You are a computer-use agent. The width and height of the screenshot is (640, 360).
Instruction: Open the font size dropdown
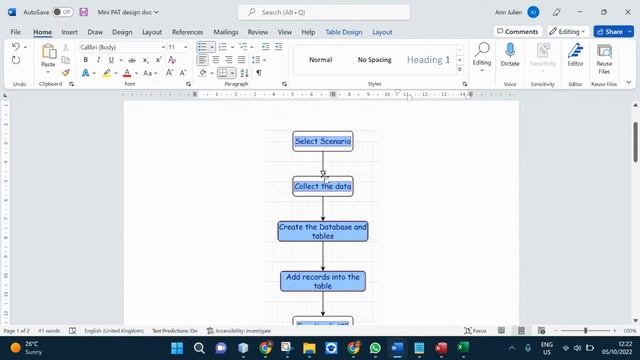click(186, 47)
